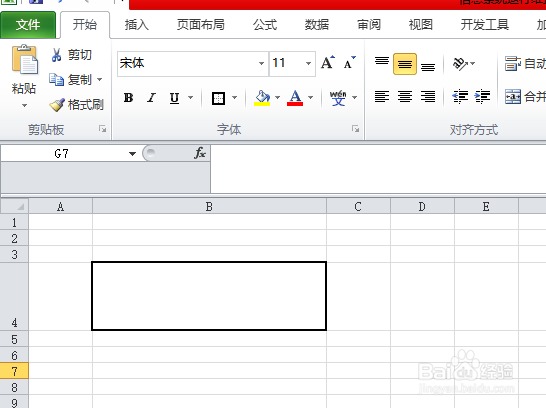Switch to the 审阅 tab
546x408 pixels.
[369, 25]
